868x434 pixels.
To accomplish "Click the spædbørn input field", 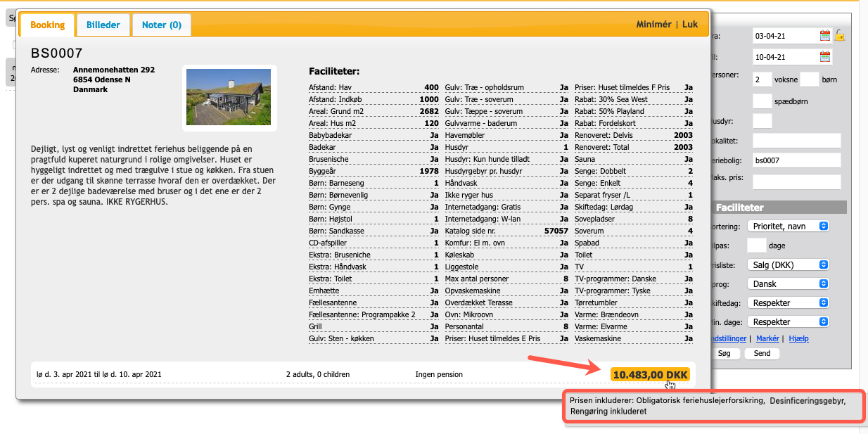I will coord(762,101).
